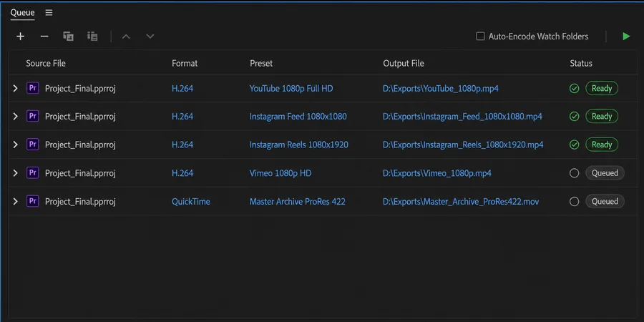Open the Queue panel hamburger menu
The image size is (644, 322).
pos(49,13)
